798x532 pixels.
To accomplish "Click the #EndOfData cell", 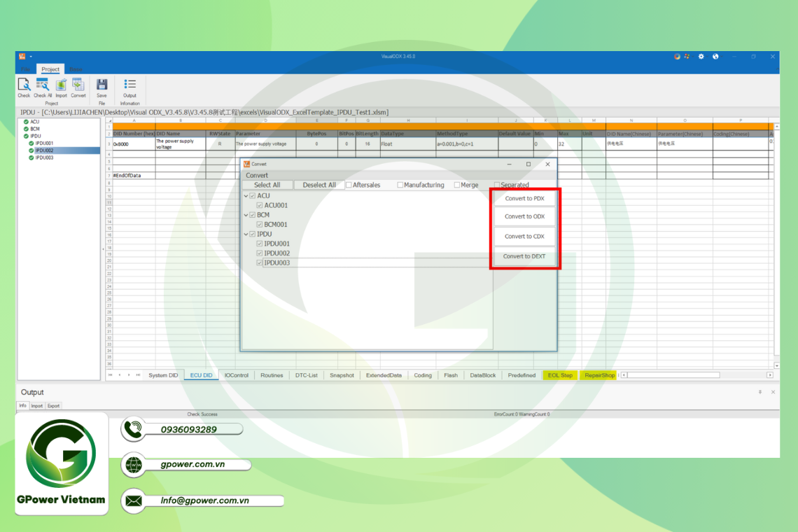I will 134,176.
